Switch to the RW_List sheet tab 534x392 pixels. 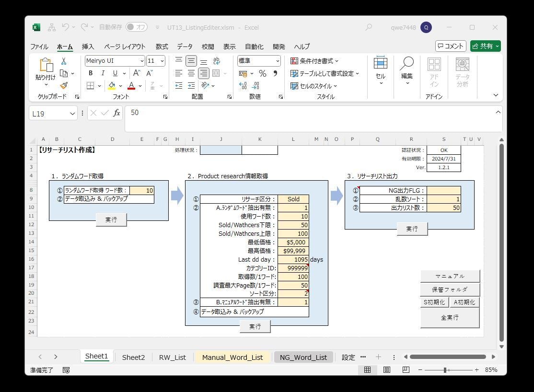click(x=172, y=357)
